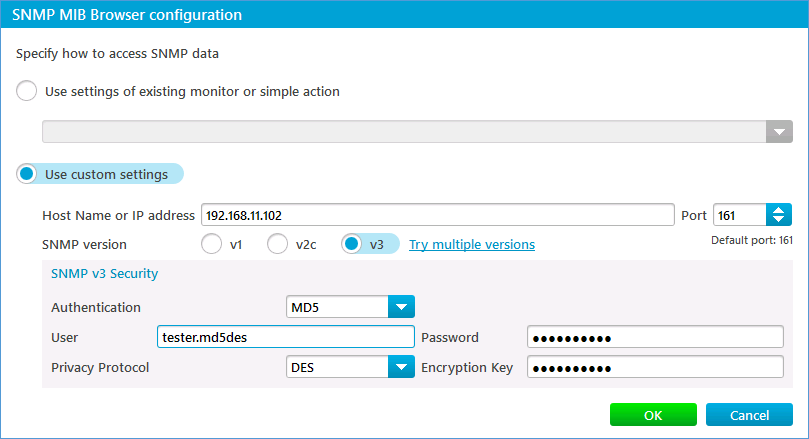Click the User field with tester.md5des
The width and height of the screenshot is (809, 439).
point(286,337)
